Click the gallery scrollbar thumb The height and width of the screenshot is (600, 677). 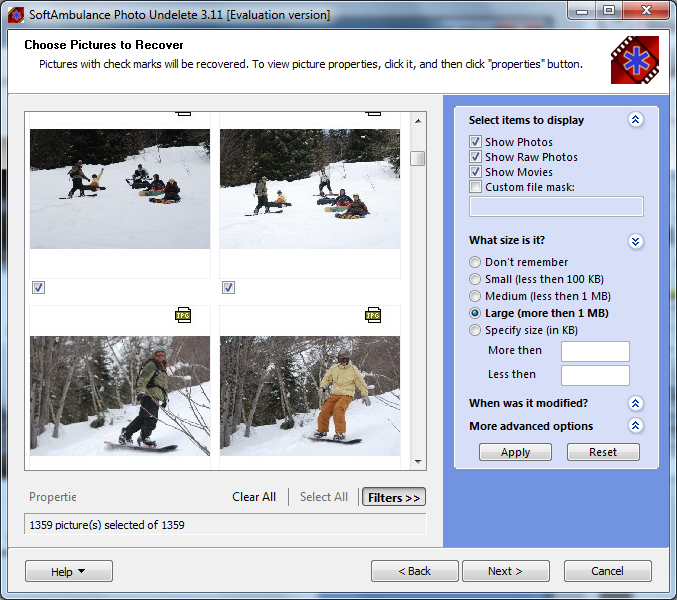coord(418,158)
